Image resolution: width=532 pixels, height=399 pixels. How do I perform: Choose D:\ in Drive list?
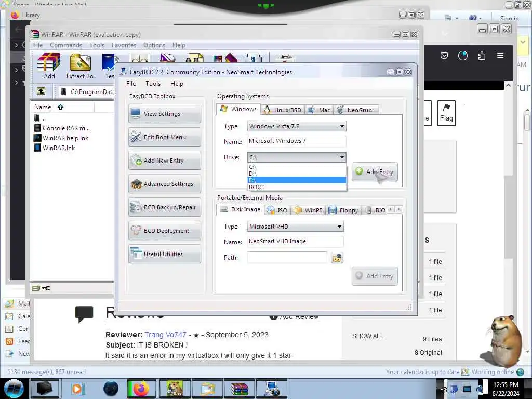coord(297,174)
